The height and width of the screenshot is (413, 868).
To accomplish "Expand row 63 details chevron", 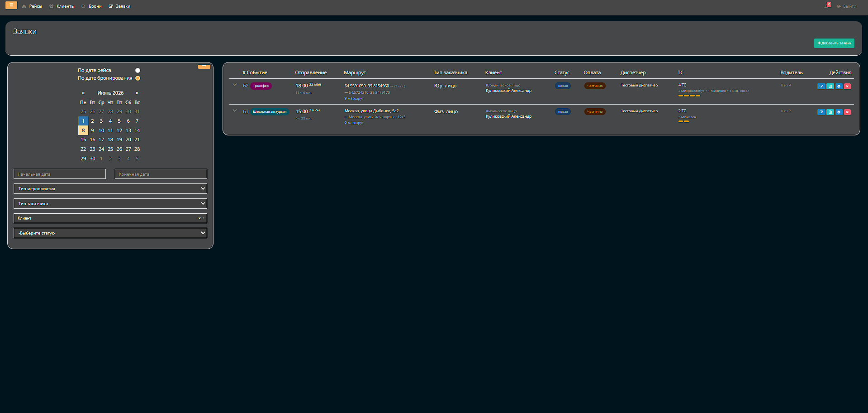I will [234, 110].
